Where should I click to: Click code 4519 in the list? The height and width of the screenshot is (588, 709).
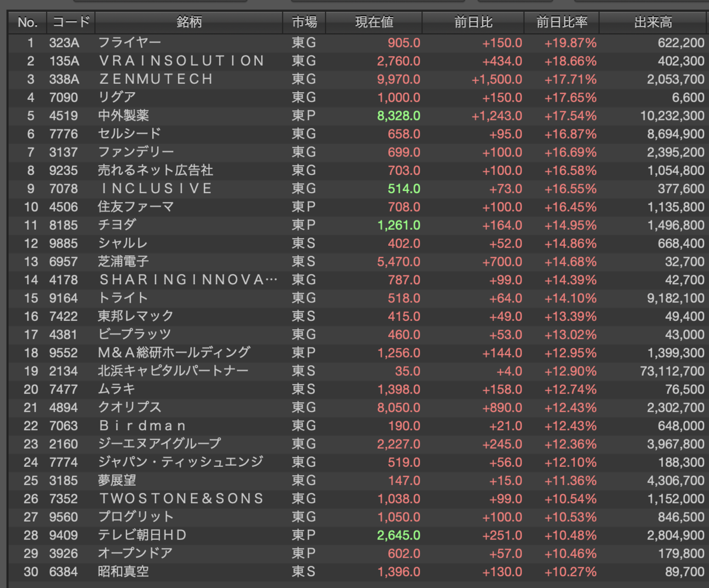(63, 116)
